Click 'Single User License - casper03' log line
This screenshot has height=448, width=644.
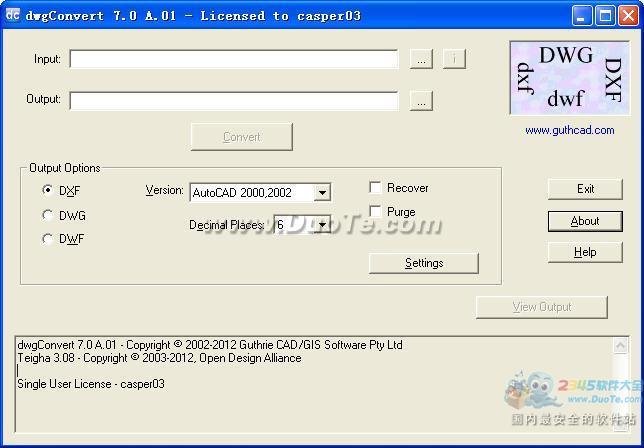(x=91, y=384)
